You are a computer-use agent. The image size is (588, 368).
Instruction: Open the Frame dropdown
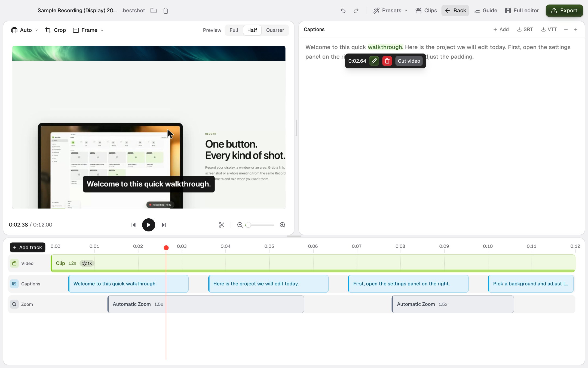coord(88,30)
